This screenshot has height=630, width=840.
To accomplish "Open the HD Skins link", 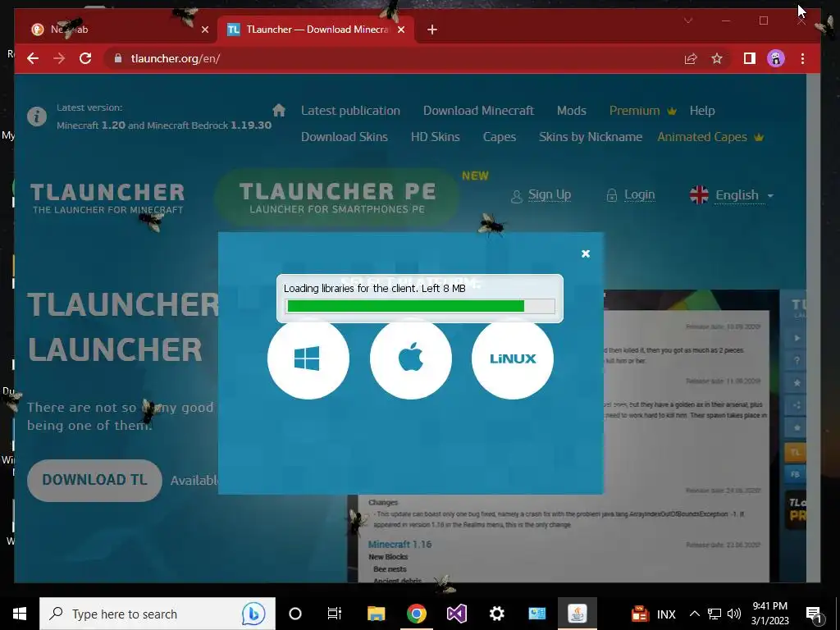I will tap(435, 137).
